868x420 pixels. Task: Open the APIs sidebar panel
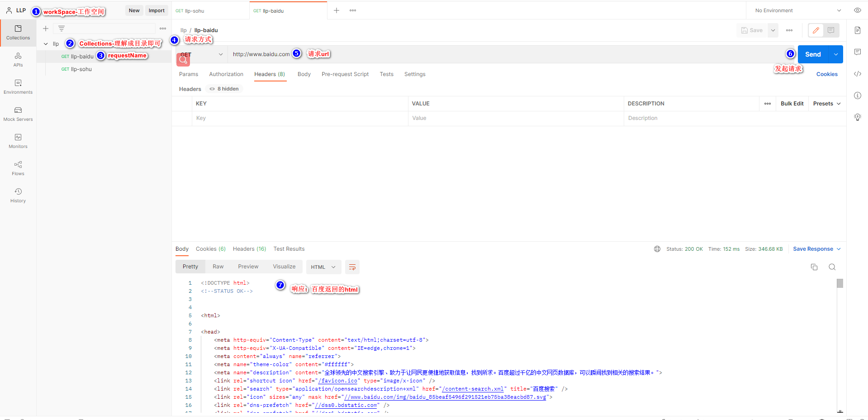18,60
